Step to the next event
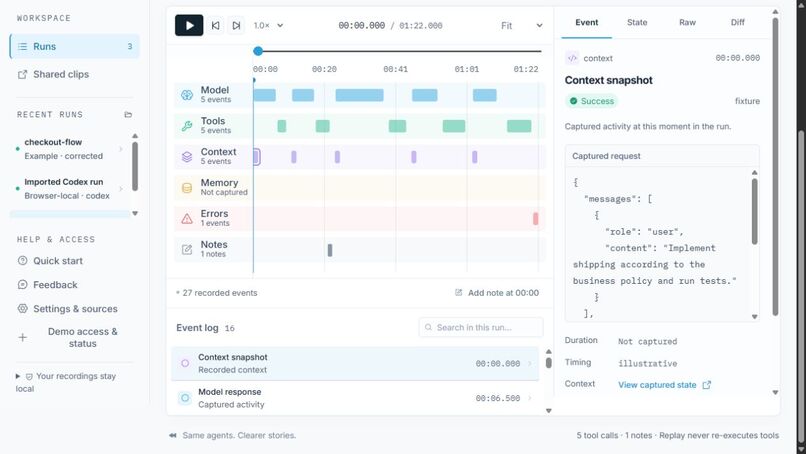Image resolution: width=806 pixels, height=454 pixels. point(236,25)
